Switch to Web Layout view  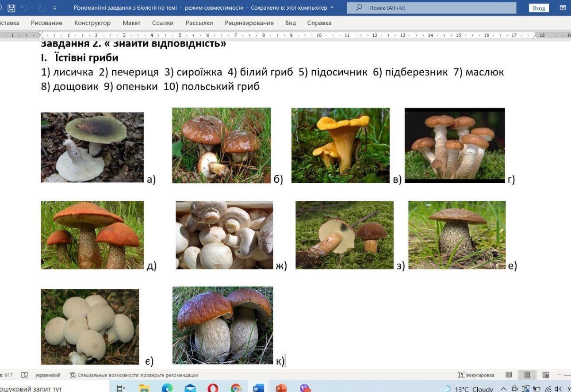[x=545, y=375]
